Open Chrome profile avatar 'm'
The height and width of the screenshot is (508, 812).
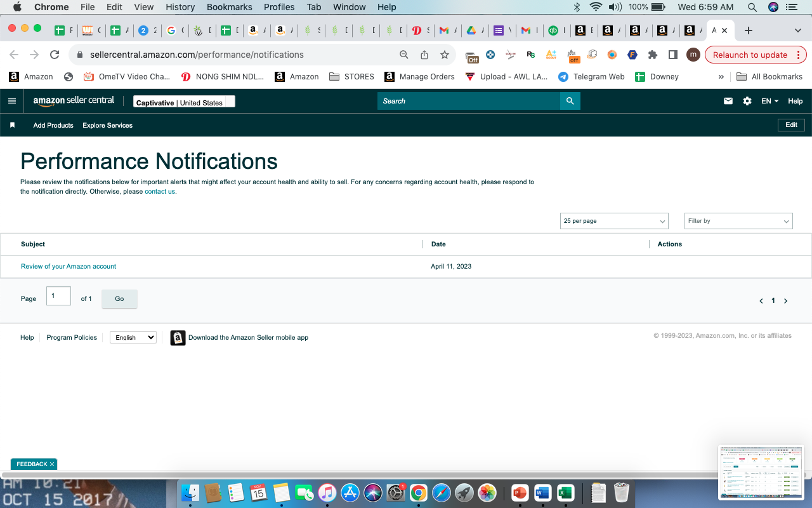[x=693, y=55]
